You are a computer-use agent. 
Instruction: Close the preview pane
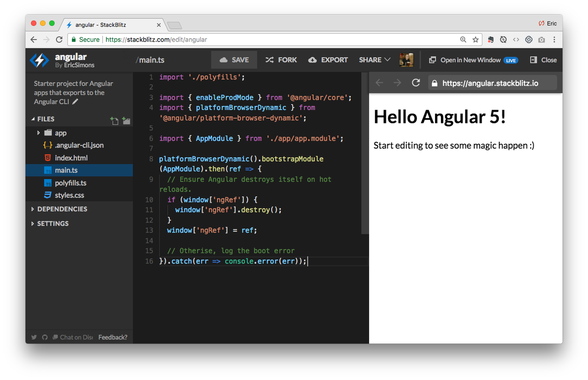pyautogui.click(x=543, y=60)
